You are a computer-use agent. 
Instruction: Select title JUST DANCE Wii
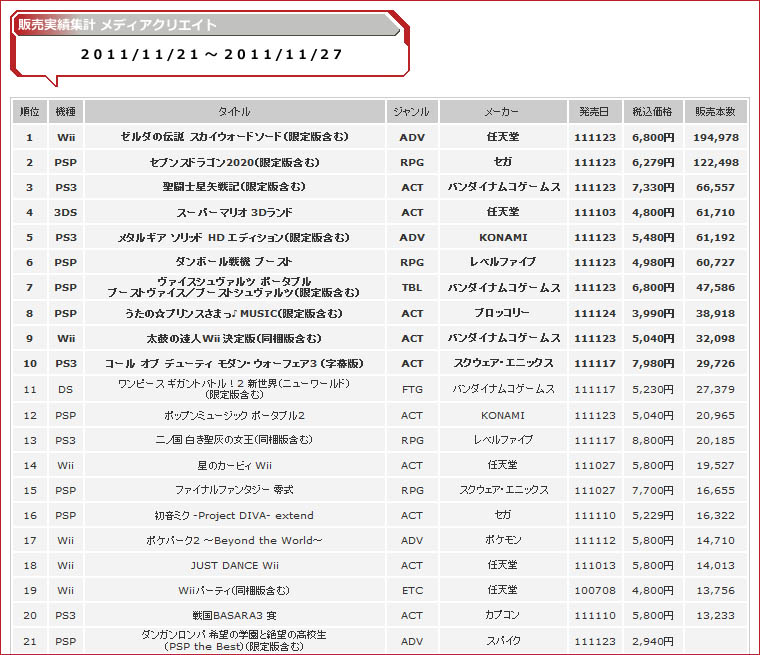[235, 565]
